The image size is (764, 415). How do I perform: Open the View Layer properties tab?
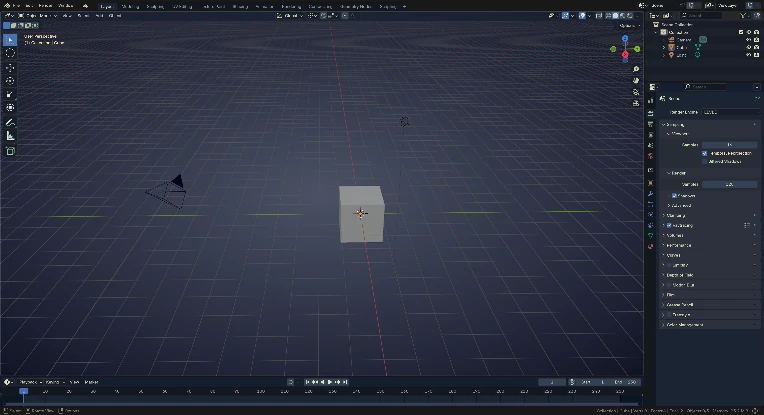(x=651, y=135)
